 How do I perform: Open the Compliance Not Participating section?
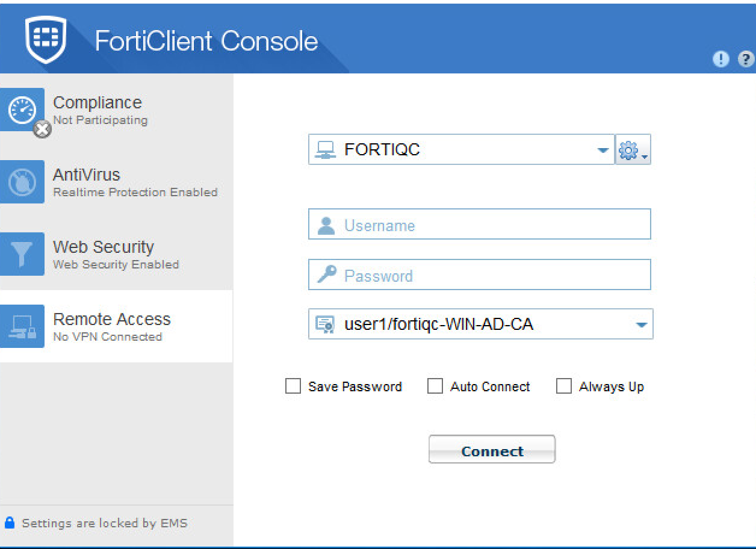100,110
